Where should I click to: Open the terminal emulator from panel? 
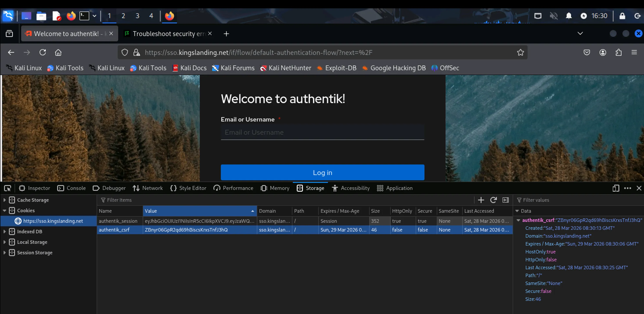tap(84, 16)
